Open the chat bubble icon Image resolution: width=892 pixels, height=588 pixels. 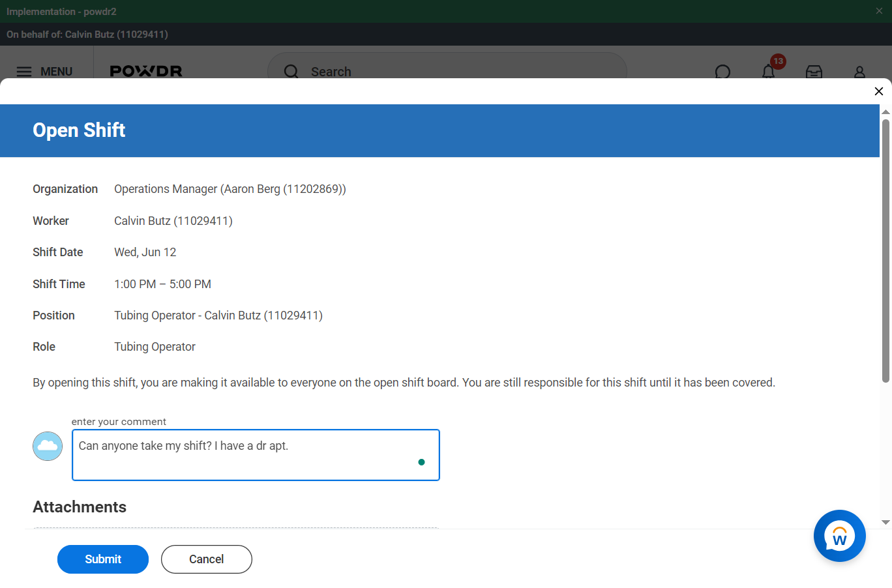click(x=722, y=72)
